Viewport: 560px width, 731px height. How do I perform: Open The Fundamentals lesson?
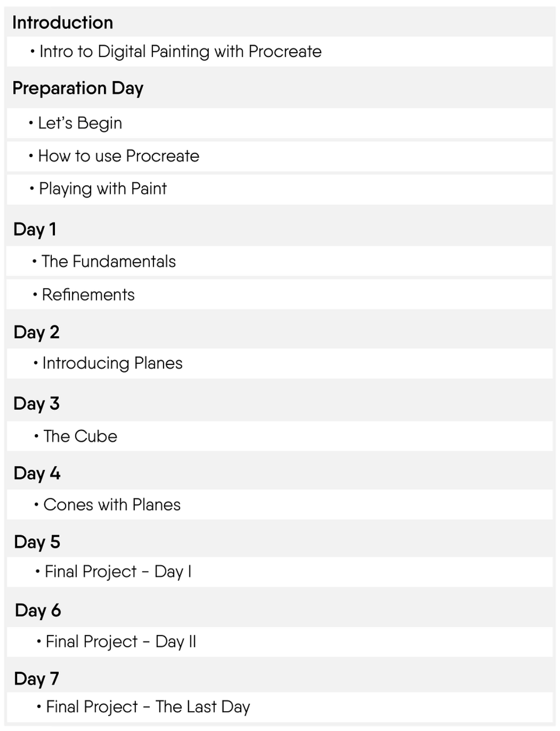tap(109, 262)
